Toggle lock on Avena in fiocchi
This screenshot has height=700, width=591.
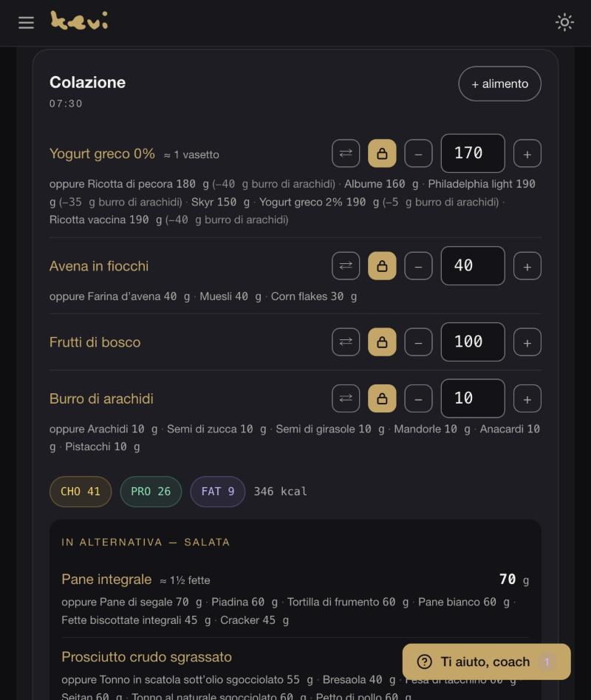(x=382, y=266)
